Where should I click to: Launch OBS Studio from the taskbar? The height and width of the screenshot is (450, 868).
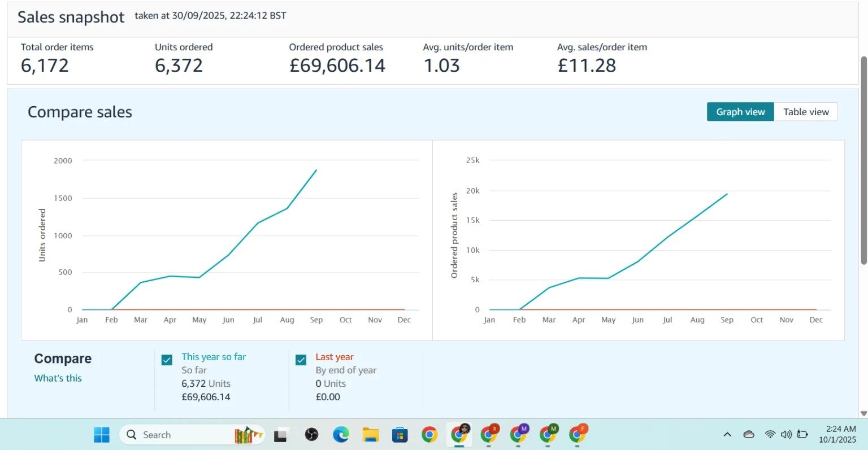(311, 435)
